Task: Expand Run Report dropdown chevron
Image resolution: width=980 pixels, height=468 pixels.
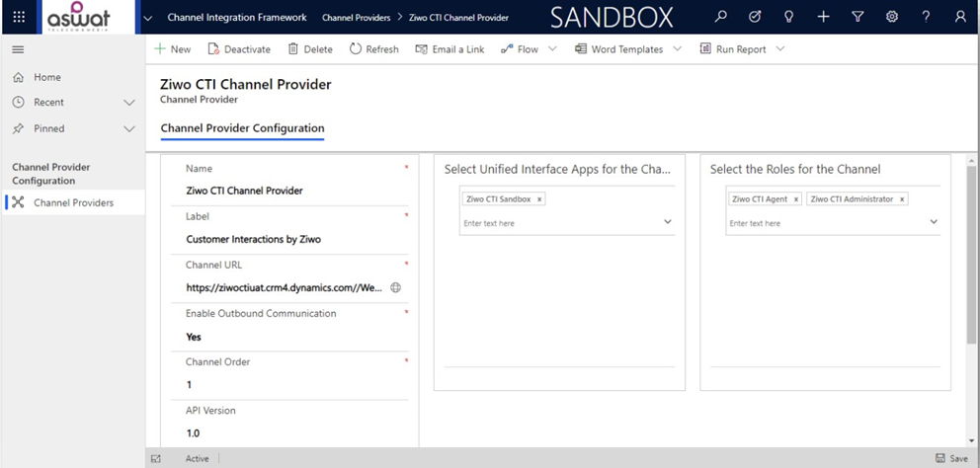Action: (x=780, y=48)
